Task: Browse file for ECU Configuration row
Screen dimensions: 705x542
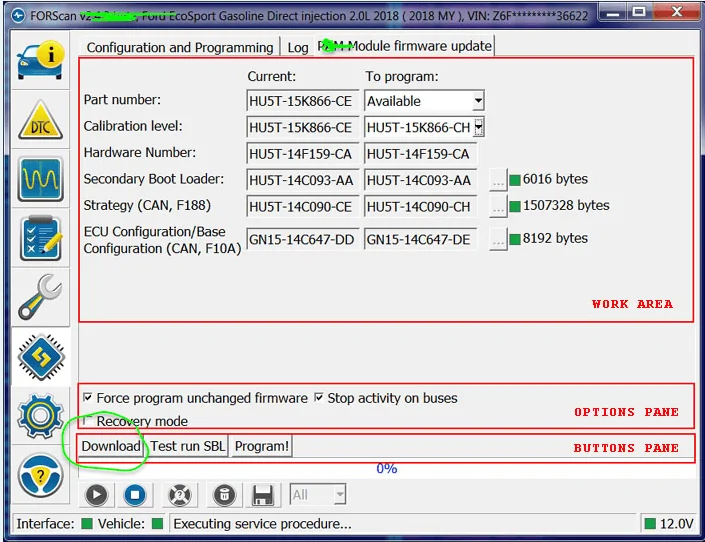Action: pos(498,239)
